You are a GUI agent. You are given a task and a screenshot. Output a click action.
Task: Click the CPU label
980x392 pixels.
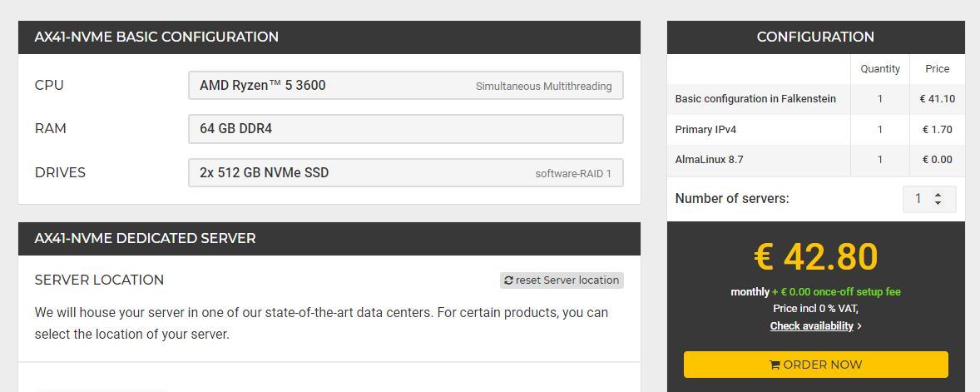pyautogui.click(x=49, y=85)
